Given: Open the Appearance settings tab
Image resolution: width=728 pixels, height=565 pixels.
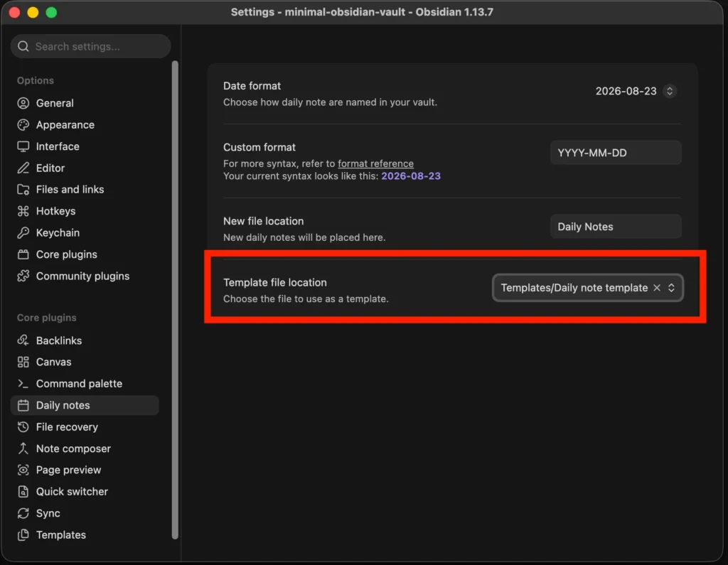Looking at the screenshot, I should pyautogui.click(x=85, y=125).
